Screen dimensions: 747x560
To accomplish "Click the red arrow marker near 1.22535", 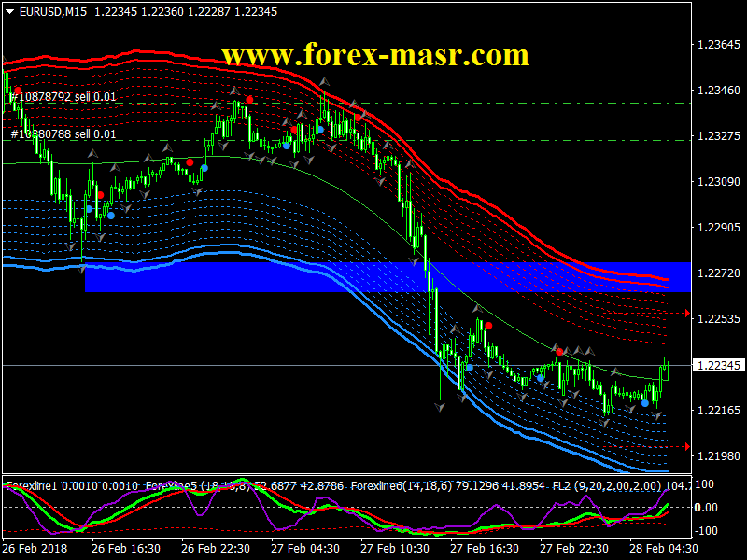I will [x=687, y=313].
